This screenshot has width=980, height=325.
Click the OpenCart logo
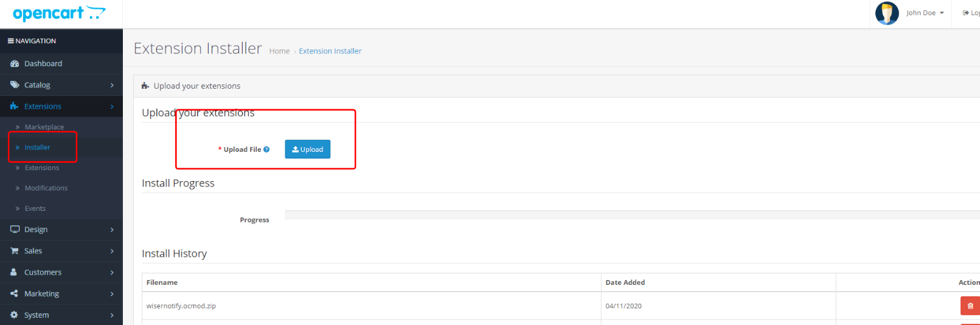[x=59, y=13]
